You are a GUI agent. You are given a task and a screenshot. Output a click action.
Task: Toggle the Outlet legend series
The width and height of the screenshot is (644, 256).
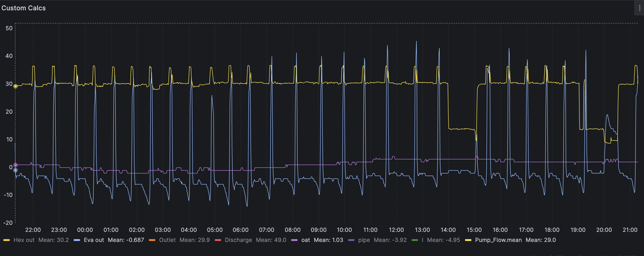pyautogui.click(x=167, y=240)
